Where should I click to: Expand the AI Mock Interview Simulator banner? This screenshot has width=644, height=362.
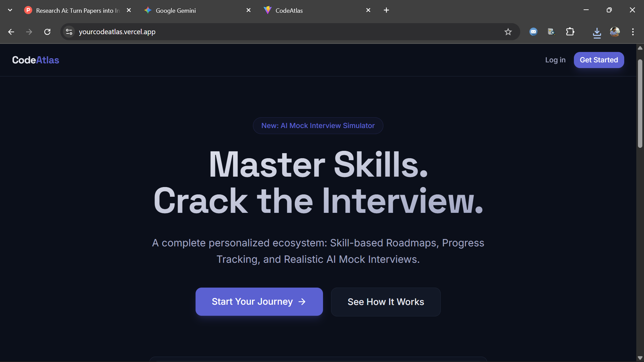318,125
